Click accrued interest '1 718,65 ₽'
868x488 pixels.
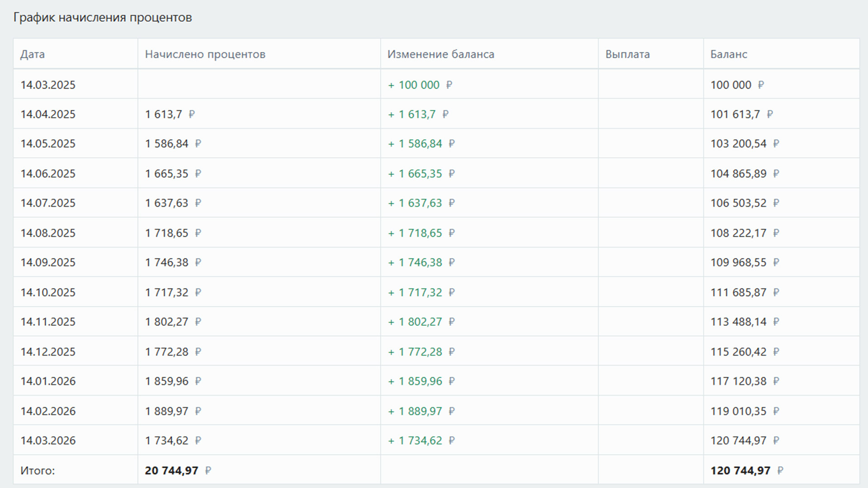[x=173, y=233]
